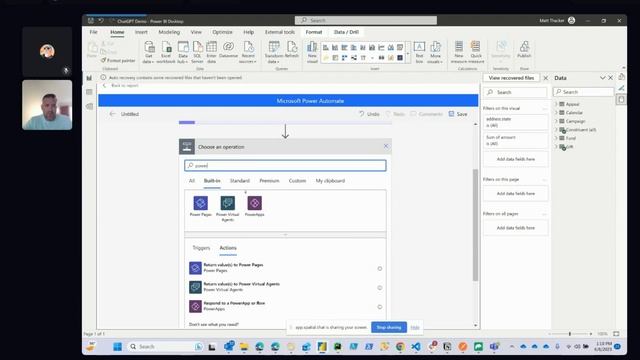The image size is (640, 360).
Task: Expand the Constituent (all) table
Action: coord(556,130)
